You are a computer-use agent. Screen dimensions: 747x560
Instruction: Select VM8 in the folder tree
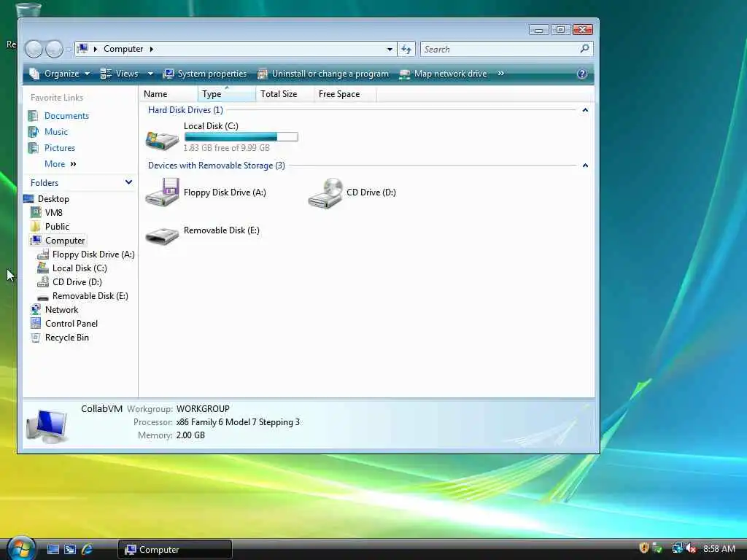tap(54, 213)
